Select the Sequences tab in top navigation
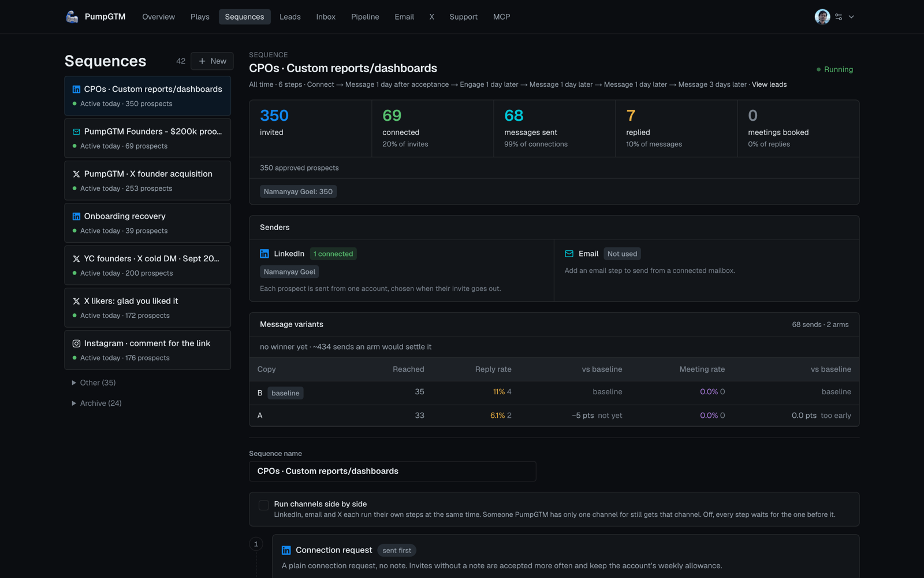 (244, 17)
